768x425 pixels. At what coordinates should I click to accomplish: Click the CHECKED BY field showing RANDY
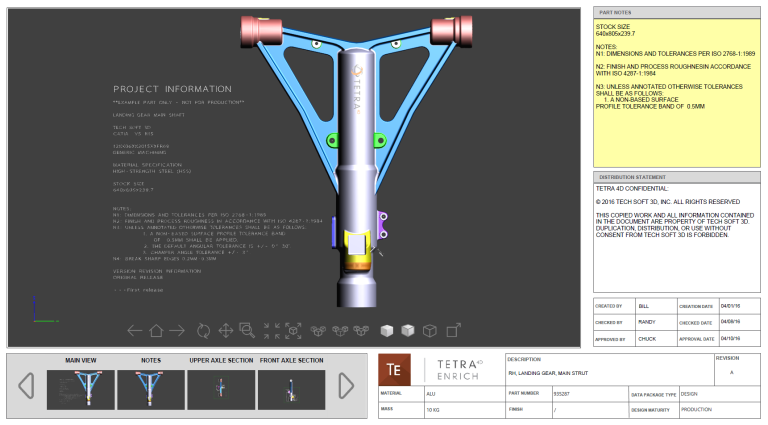point(656,322)
